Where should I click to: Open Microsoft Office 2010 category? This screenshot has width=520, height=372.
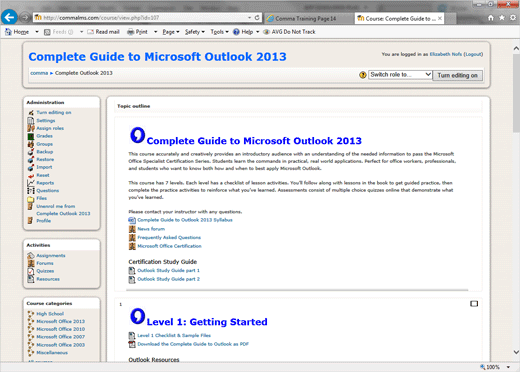pyautogui.click(x=61, y=329)
